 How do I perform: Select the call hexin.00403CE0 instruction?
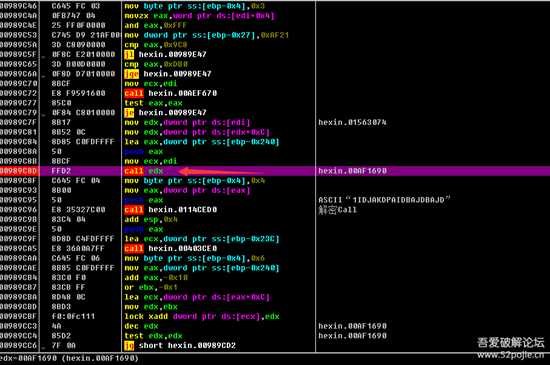[x=171, y=248]
